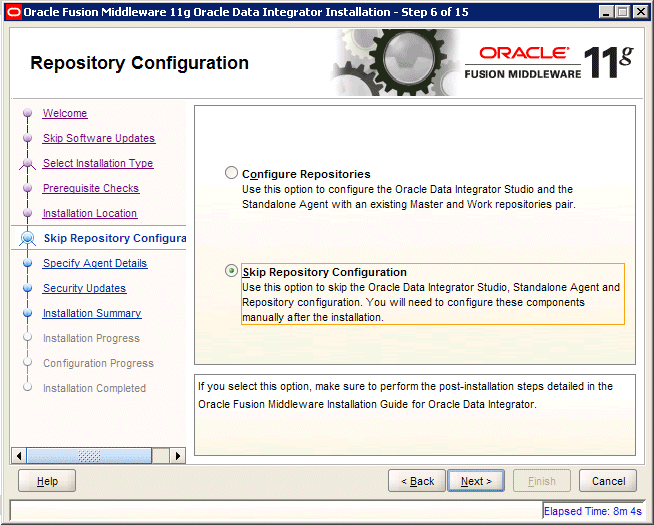Image resolution: width=654 pixels, height=525 pixels.
Task: Click the post-installation steps help text
Action: click(405, 395)
